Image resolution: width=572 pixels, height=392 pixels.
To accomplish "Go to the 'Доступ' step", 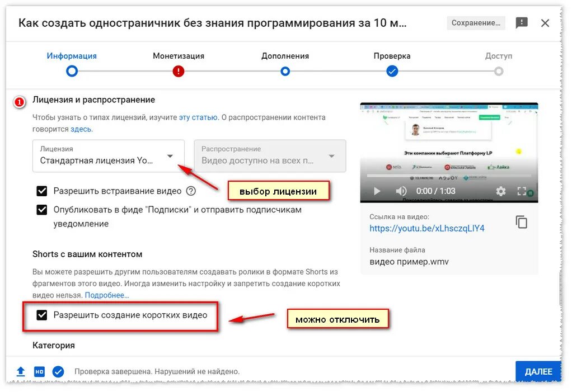I will (x=499, y=64).
